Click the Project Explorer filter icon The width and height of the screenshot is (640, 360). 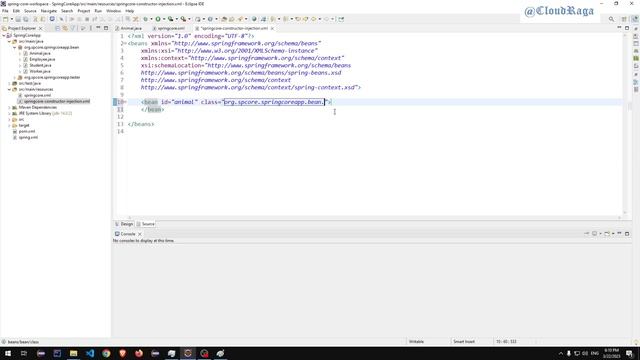click(73, 29)
